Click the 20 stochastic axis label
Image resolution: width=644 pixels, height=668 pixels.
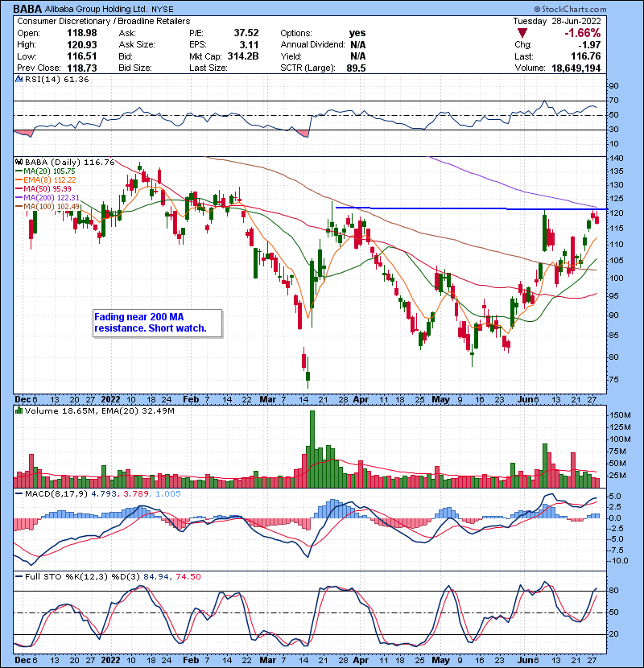pyautogui.click(x=614, y=634)
